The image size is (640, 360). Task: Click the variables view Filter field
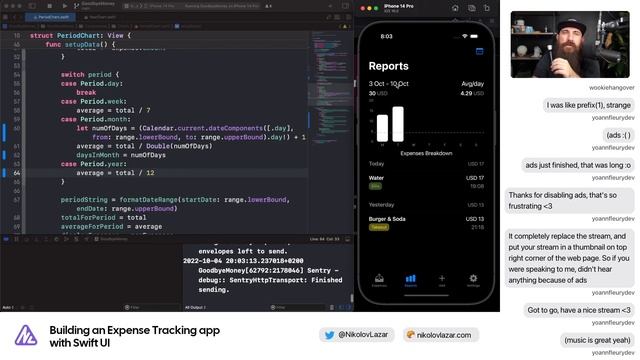click(x=151, y=307)
